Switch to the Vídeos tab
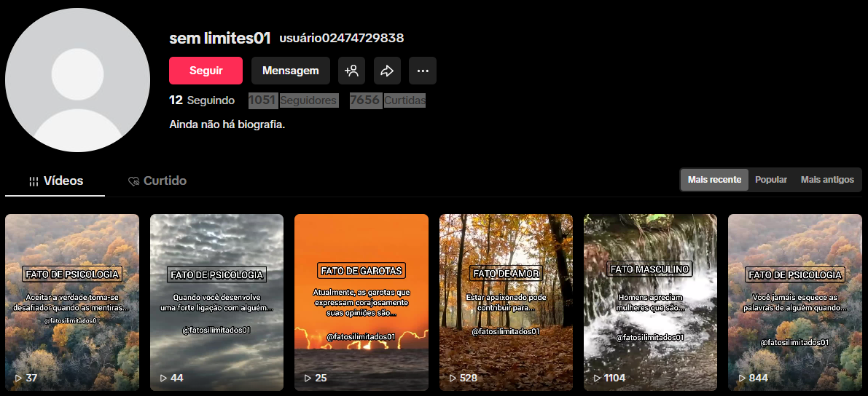The width and height of the screenshot is (868, 396). [55, 181]
